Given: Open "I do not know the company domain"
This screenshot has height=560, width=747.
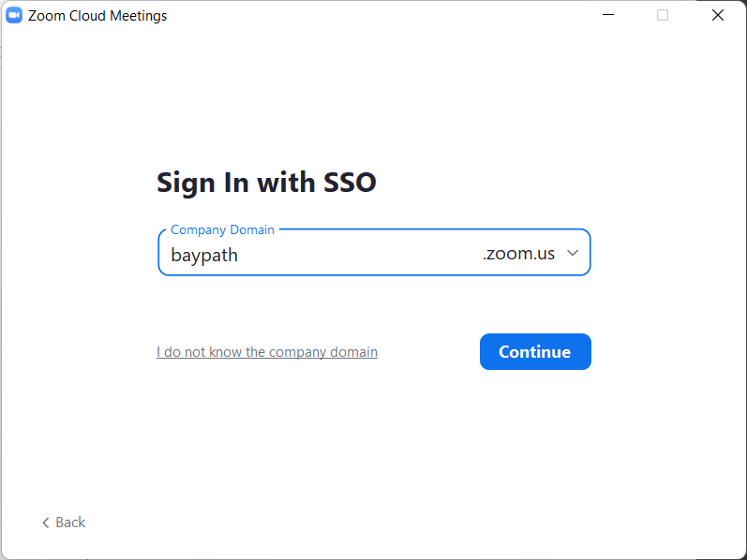Looking at the screenshot, I should [x=266, y=352].
